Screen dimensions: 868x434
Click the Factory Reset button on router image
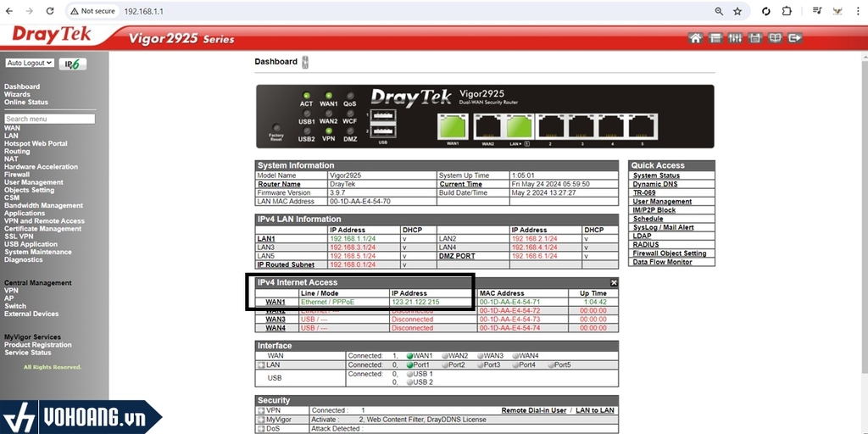click(x=275, y=128)
